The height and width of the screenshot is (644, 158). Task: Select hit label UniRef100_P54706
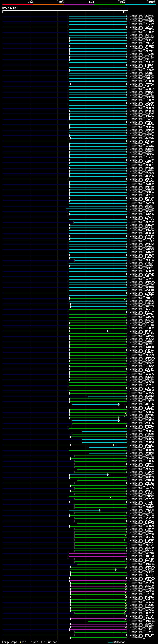(x=142, y=616)
